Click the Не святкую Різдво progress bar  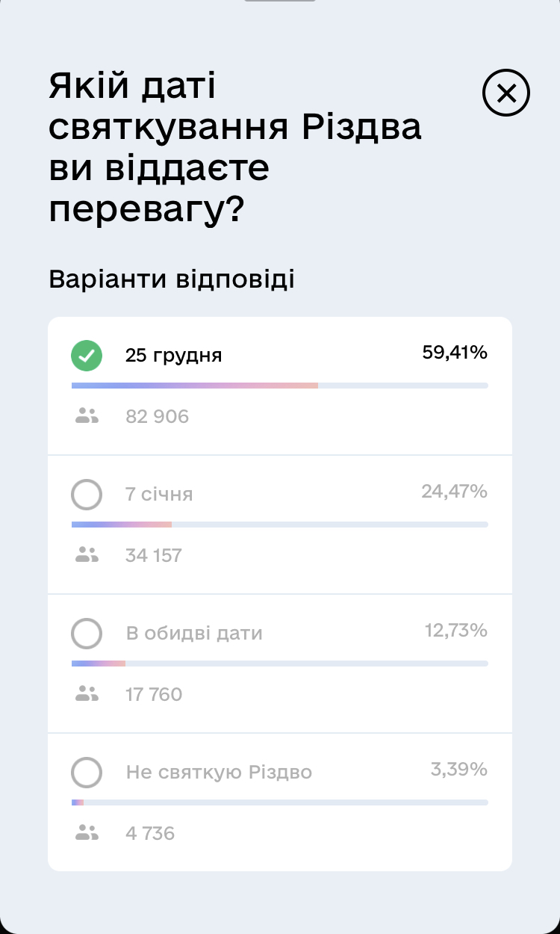[280, 802]
